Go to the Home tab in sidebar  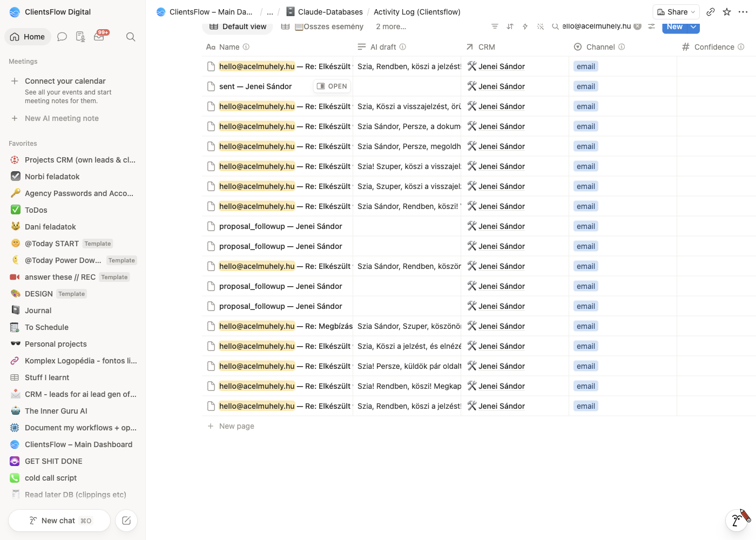[28, 37]
